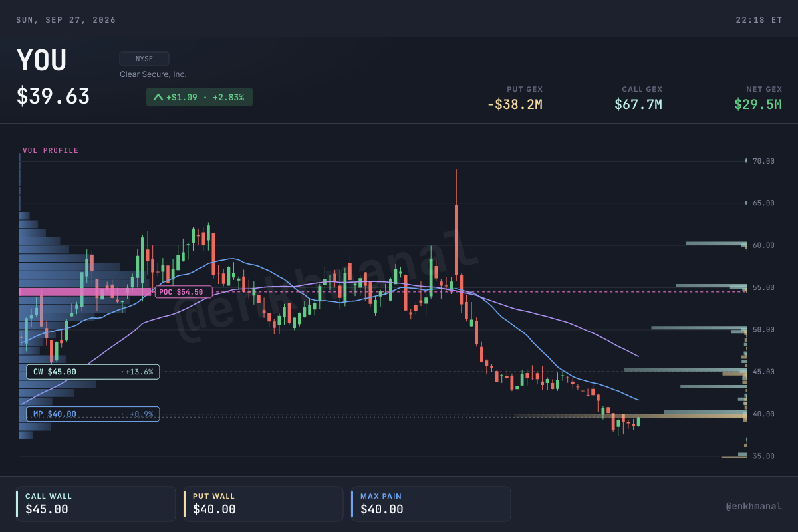Click the VOL PROFILE label
The width and height of the screenshot is (798, 532).
coord(51,150)
